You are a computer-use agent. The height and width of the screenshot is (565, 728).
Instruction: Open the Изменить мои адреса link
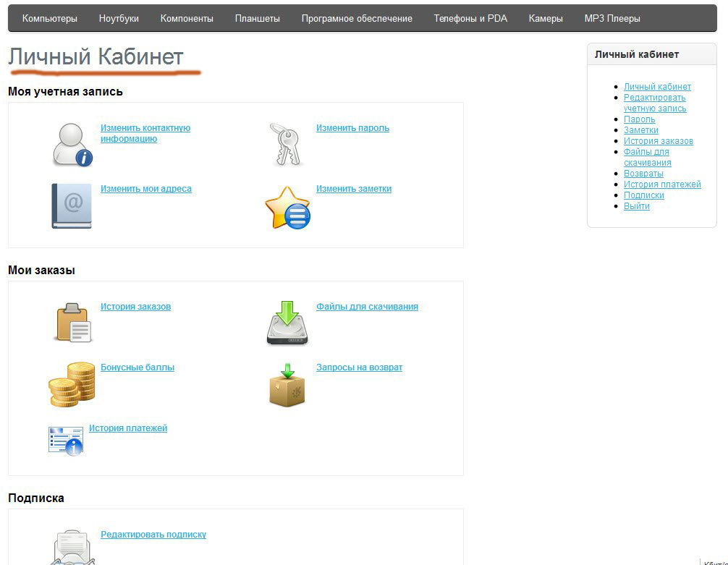pyautogui.click(x=146, y=189)
